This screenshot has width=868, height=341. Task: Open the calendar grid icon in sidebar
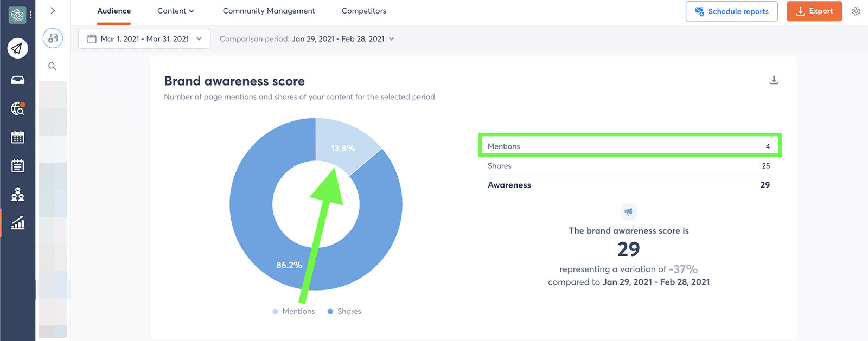[17, 137]
